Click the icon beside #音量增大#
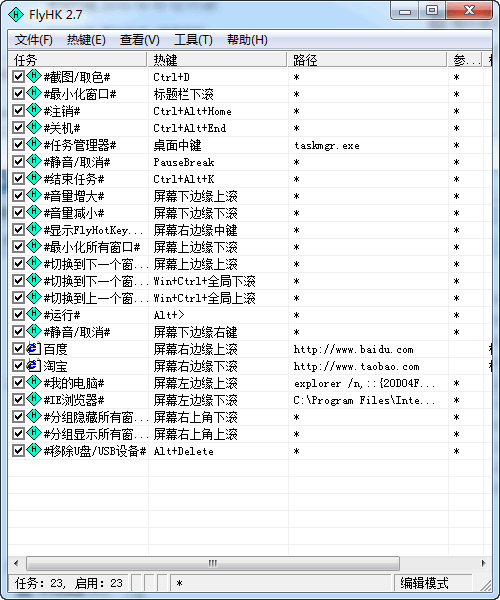Viewport: 500px width, 600px height. click(34, 195)
